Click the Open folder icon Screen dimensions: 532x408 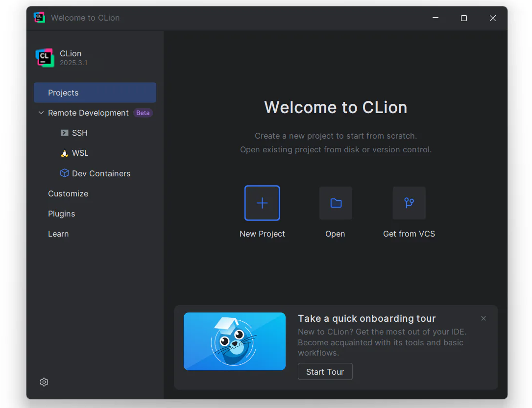[336, 203]
